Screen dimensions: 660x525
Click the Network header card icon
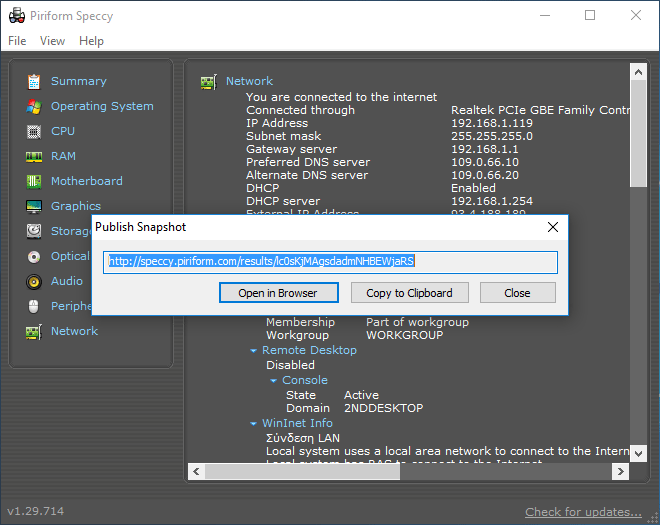pos(209,82)
